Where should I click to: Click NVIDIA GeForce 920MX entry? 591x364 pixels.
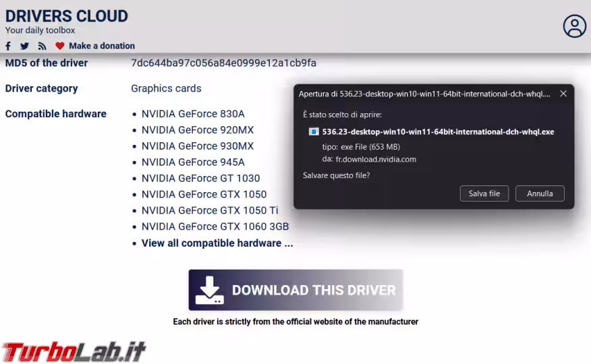point(198,130)
